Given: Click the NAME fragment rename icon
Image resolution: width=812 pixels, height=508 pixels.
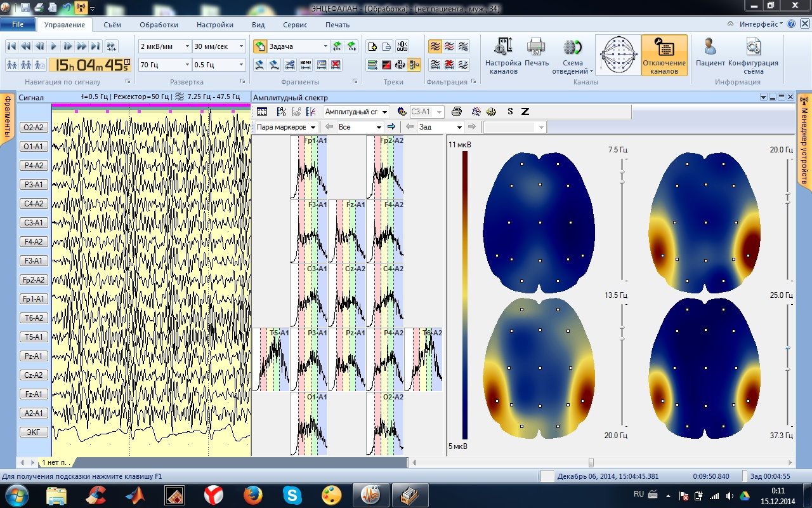Looking at the screenshot, I should click(306, 64).
